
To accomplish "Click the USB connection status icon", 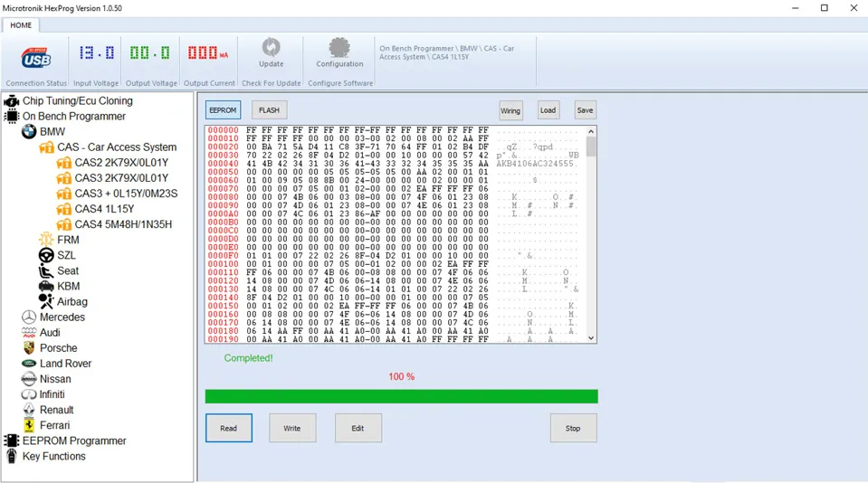I will tap(36, 58).
